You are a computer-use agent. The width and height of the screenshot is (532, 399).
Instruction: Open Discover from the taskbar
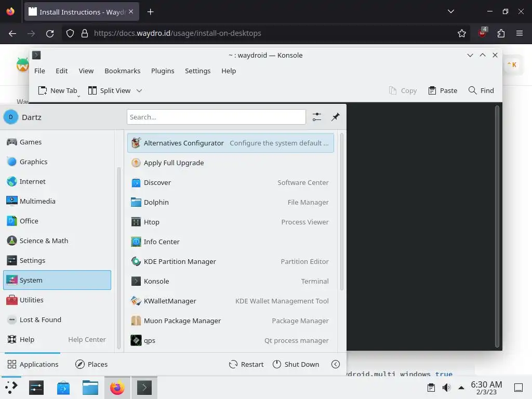click(x=63, y=388)
